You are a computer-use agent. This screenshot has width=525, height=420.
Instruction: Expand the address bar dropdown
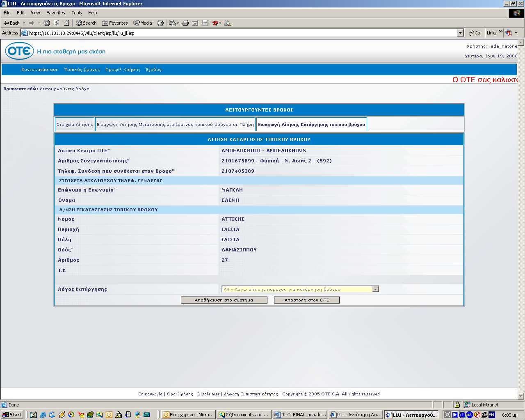point(460,33)
